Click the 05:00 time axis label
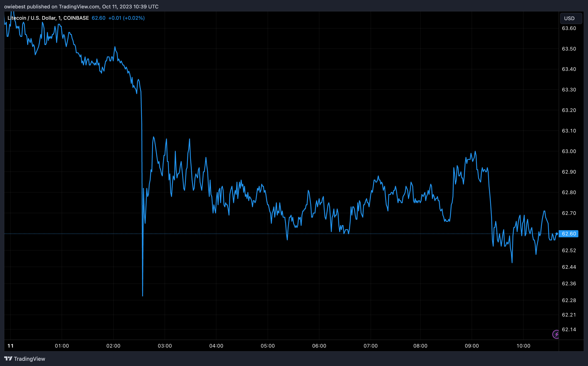Screen dimensions: 588x366 click(x=268, y=346)
